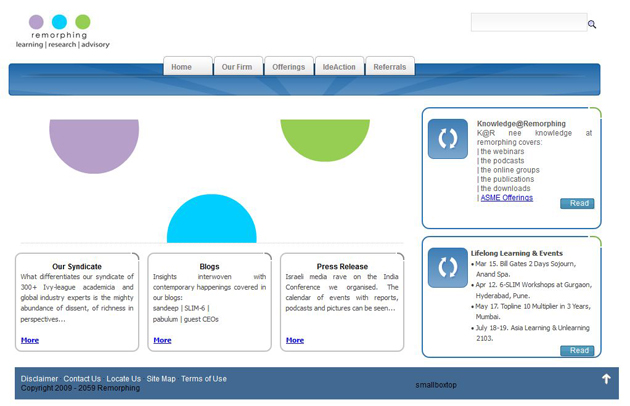630x406 pixels.
Task: Follow the ASME Offerings link
Action: pos(506,198)
